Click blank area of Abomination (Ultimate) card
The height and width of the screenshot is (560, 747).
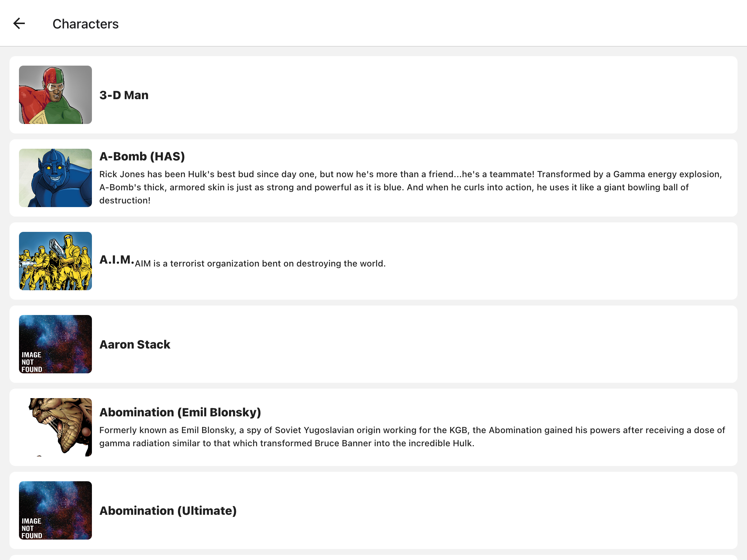click(x=474, y=510)
